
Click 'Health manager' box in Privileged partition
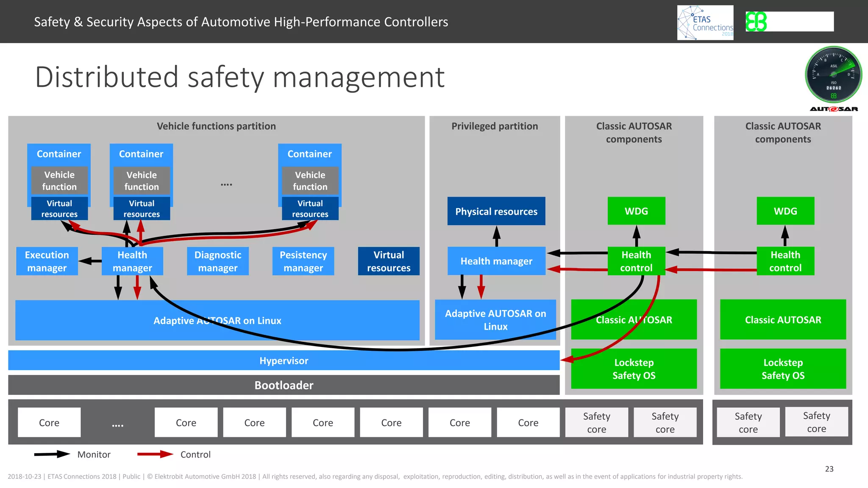pos(496,261)
